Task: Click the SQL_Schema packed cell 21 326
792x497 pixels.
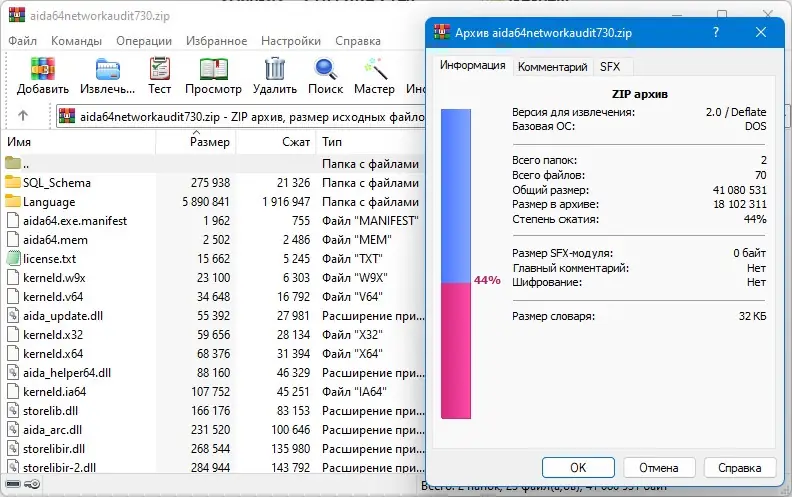Action: click(x=293, y=182)
